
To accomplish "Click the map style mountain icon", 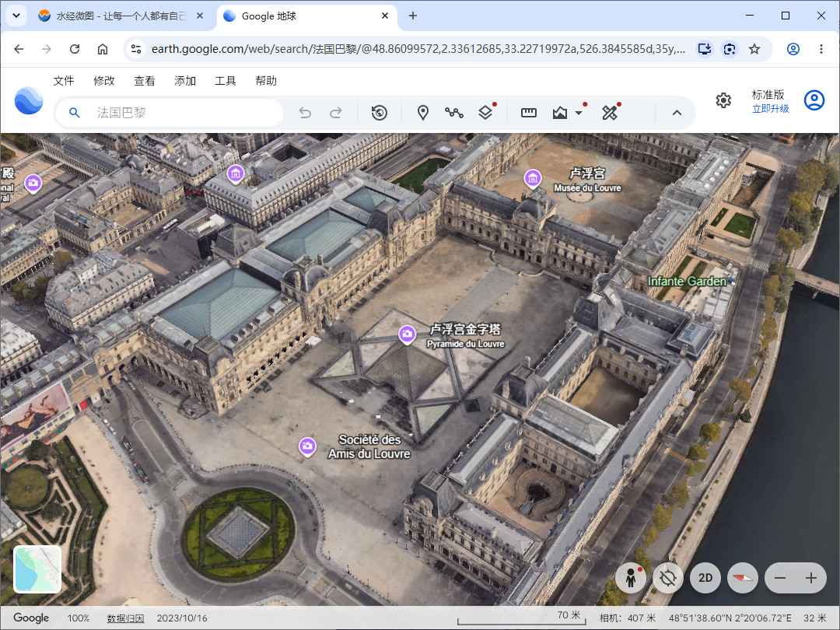I will (560, 113).
